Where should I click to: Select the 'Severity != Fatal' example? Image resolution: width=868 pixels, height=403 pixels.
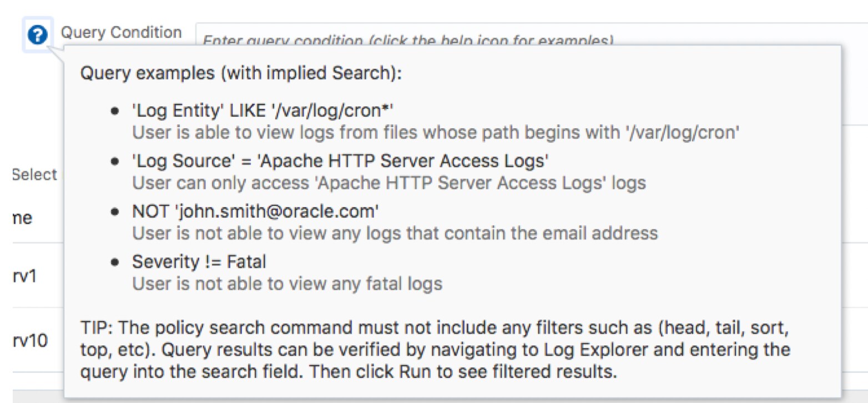pyautogui.click(x=199, y=261)
